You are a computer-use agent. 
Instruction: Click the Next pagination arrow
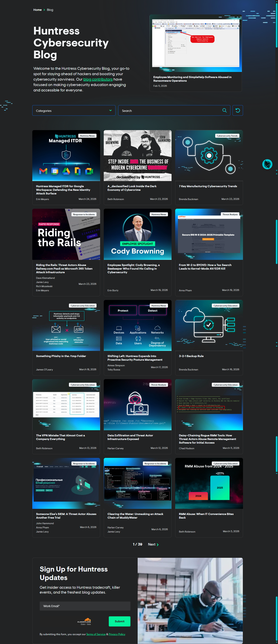pyautogui.click(x=157, y=544)
